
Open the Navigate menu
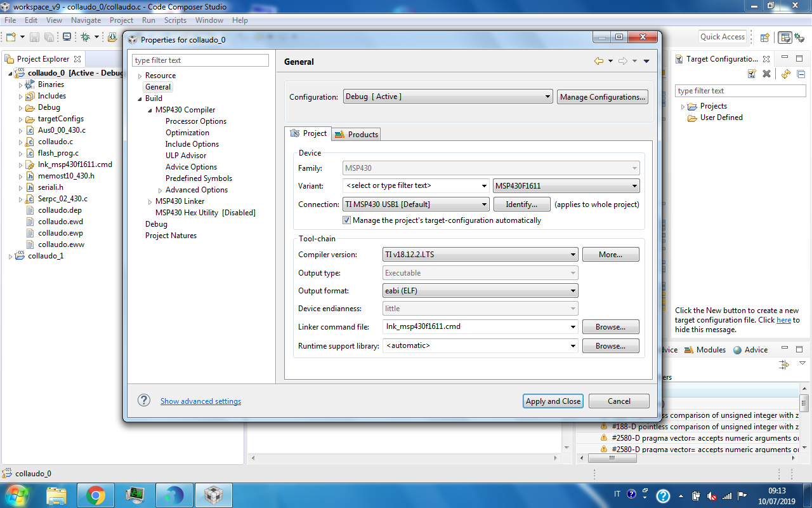point(86,20)
